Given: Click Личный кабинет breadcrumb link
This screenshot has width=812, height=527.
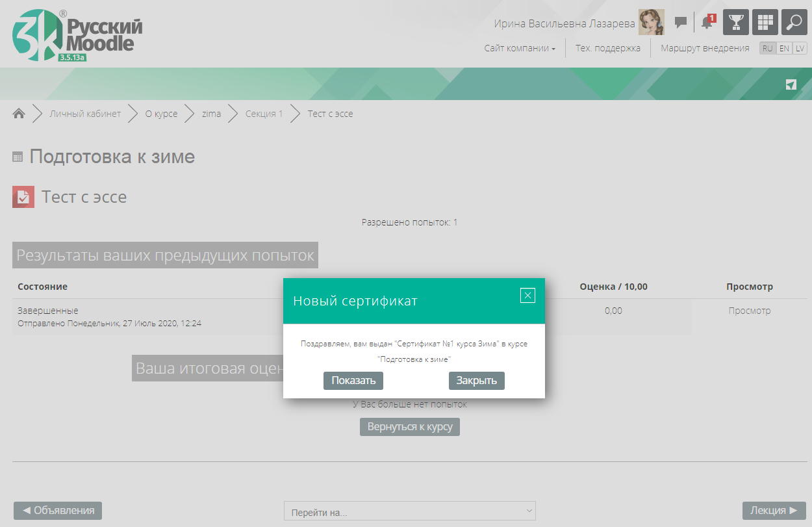Looking at the screenshot, I should 85,114.
